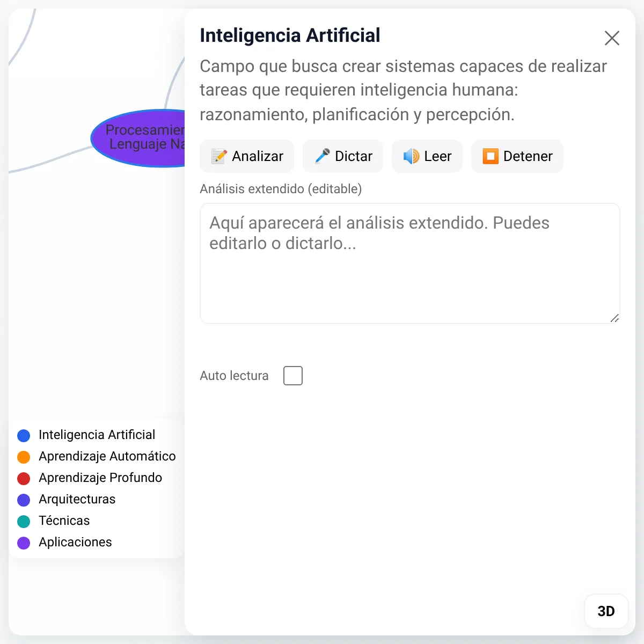Click the textarea resize handle
Viewport: 644px width, 644px height.
[x=614, y=318]
